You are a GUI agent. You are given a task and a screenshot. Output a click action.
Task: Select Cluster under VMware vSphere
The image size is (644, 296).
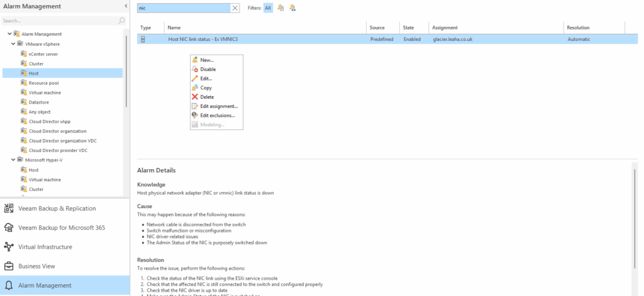[x=36, y=63]
